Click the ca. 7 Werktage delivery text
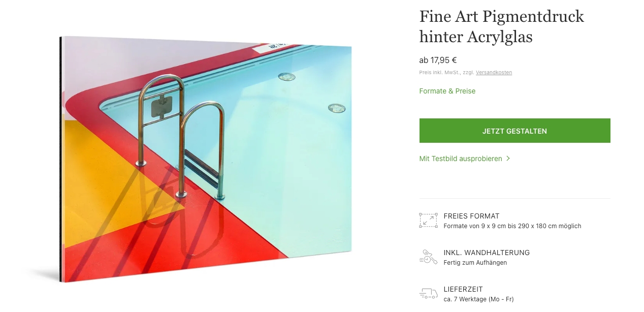644x312 pixels. pyautogui.click(x=478, y=299)
